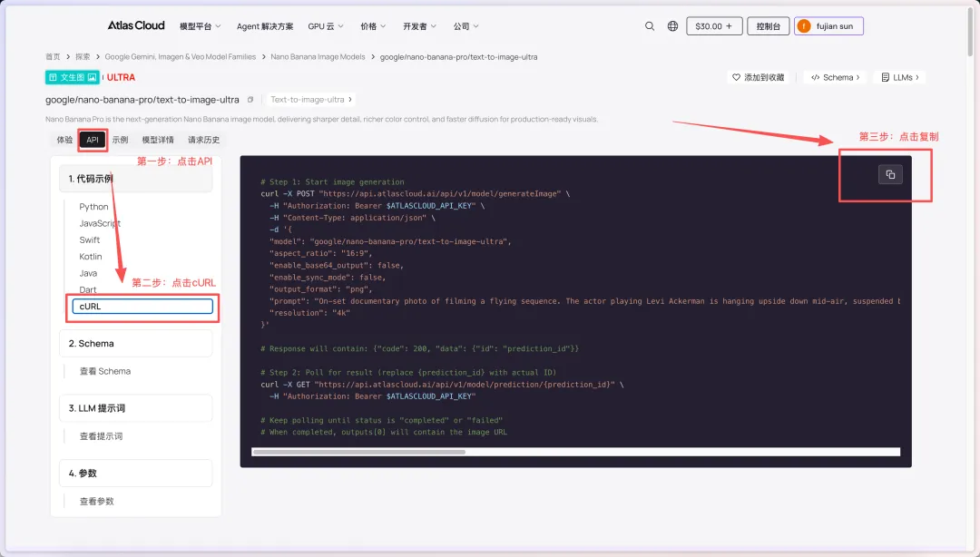Viewport: 980px width, 557px height.
Task: Click the Atlas Cloud logo
Action: pos(135,25)
